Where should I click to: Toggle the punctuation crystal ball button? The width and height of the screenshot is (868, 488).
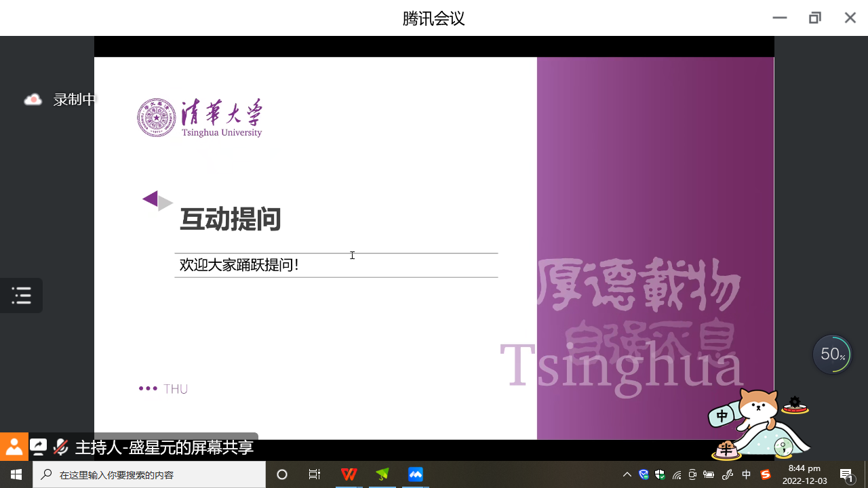click(783, 447)
